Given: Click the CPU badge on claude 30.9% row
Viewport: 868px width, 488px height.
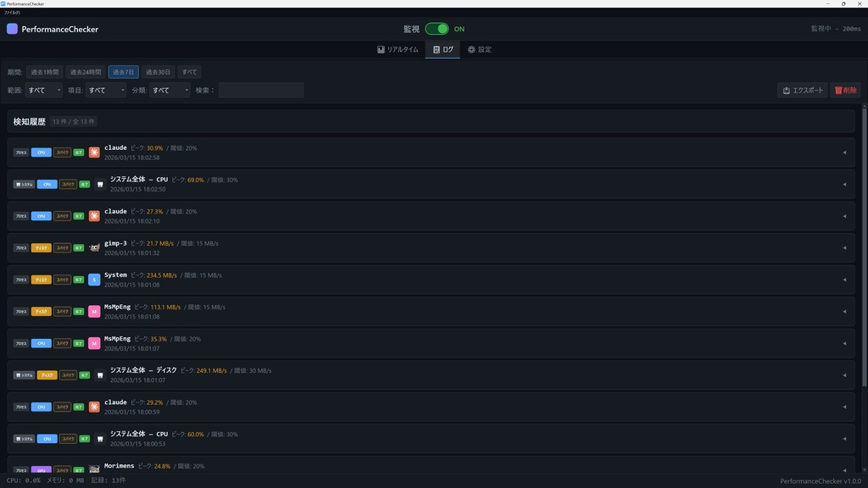Looking at the screenshot, I should coord(41,152).
